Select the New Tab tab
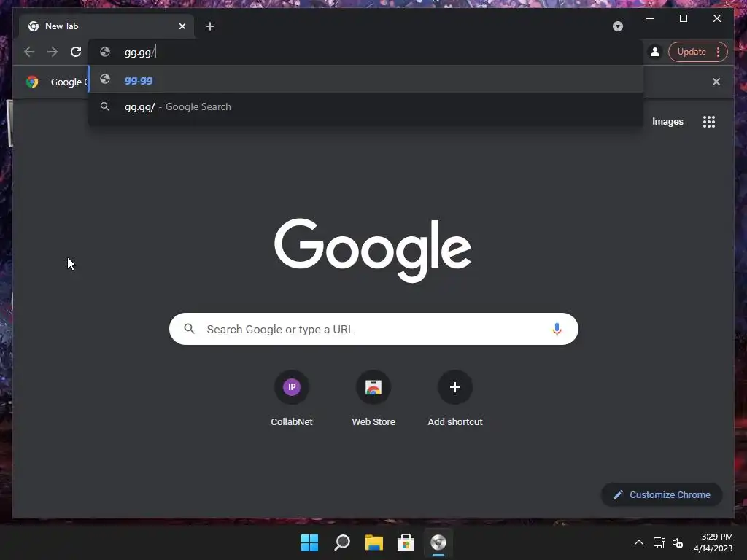 (107, 26)
